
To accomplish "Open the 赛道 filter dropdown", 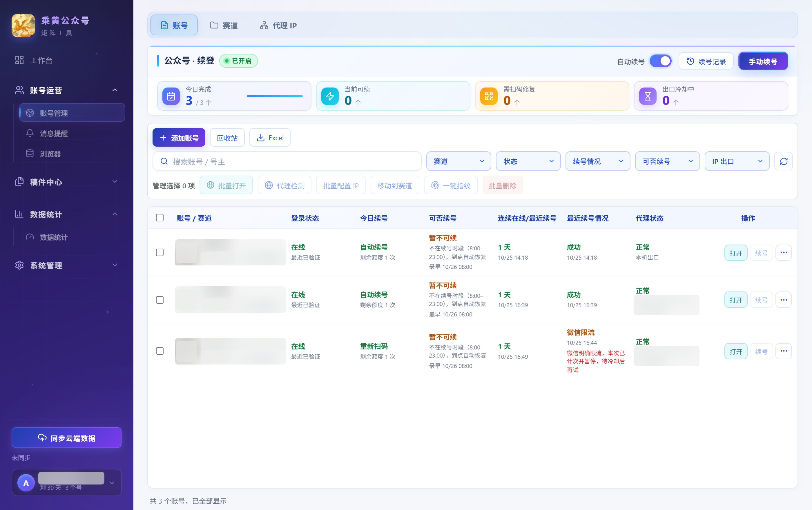I will coord(458,161).
